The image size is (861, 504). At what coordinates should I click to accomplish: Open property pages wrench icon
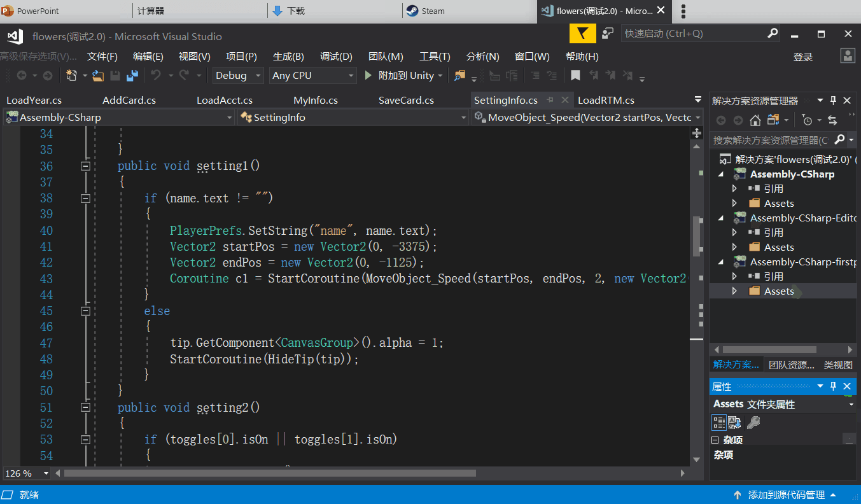tap(753, 423)
